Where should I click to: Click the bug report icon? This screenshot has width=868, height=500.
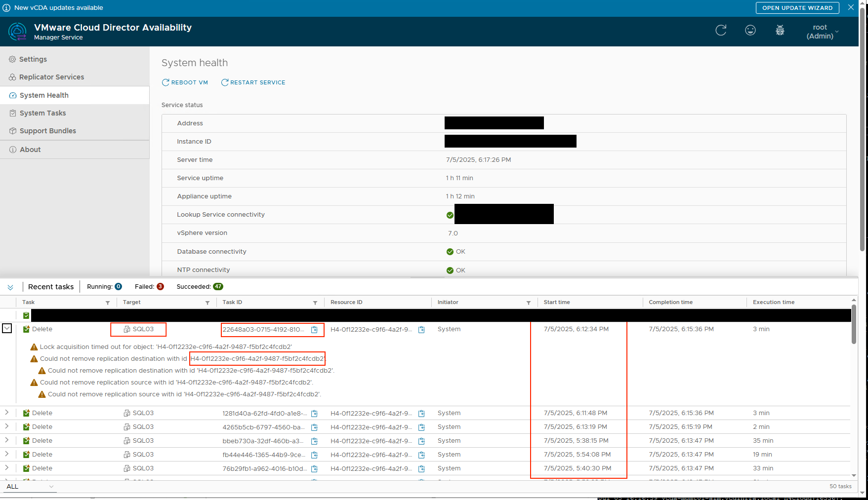pyautogui.click(x=780, y=31)
